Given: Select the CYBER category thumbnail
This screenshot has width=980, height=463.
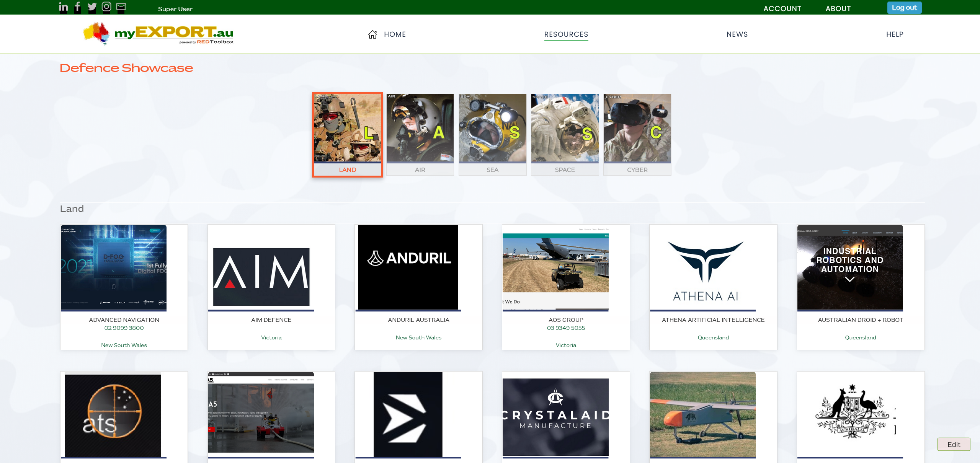Looking at the screenshot, I should [x=637, y=128].
